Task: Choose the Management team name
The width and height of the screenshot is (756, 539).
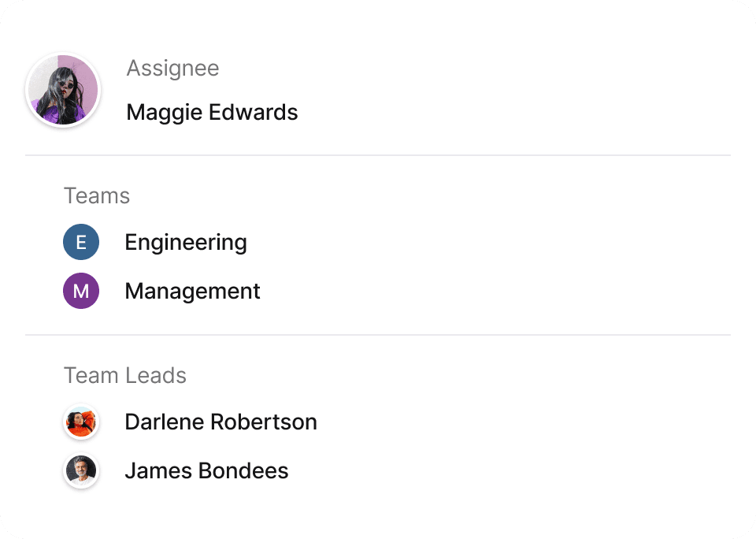Action: click(x=192, y=291)
